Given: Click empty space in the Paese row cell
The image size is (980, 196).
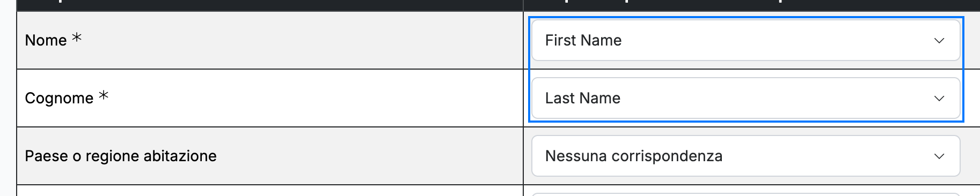Looking at the screenshot, I should (x=370, y=156).
